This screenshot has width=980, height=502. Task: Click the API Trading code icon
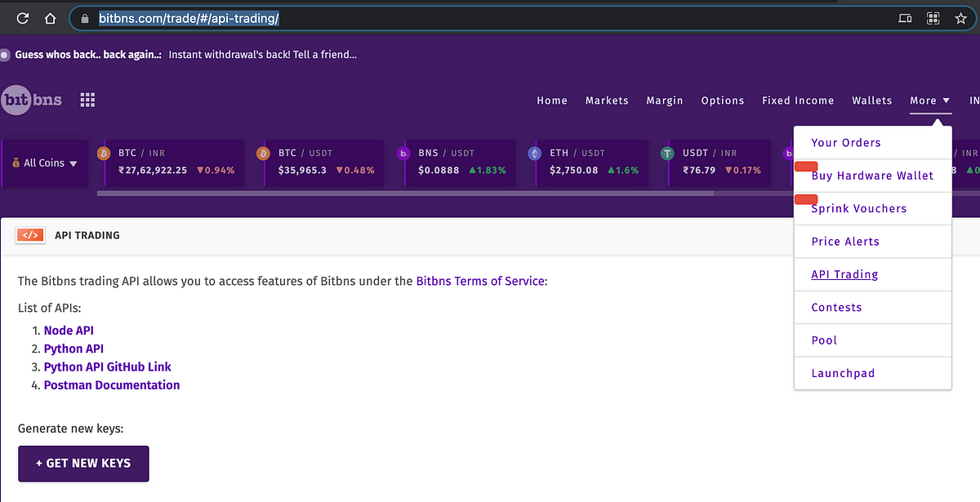[x=29, y=235]
